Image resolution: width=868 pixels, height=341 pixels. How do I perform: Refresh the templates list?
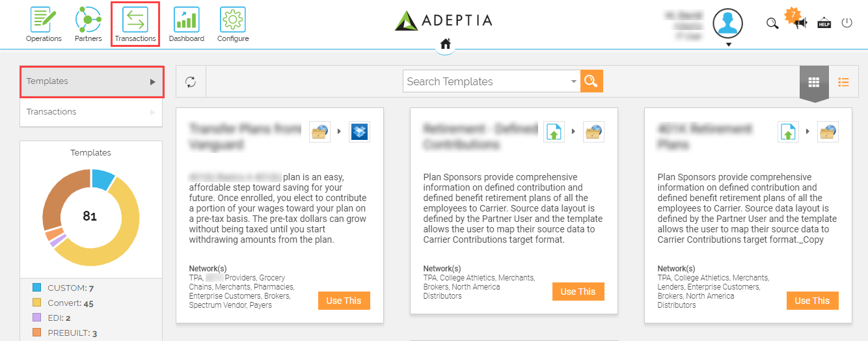coord(191,81)
